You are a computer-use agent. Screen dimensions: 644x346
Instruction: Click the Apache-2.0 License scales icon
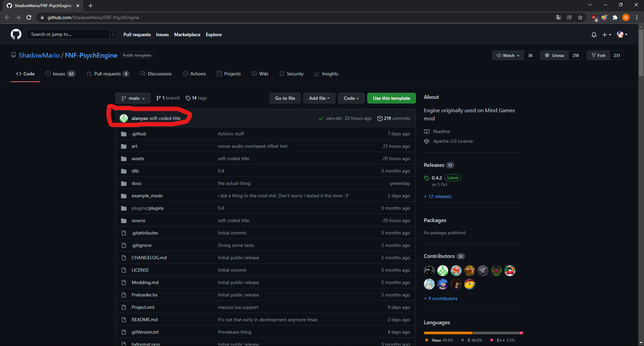(426, 141)
